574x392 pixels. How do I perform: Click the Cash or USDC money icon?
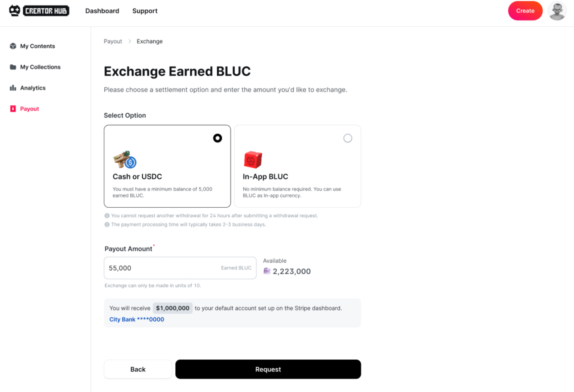click(x=125, y=160)
